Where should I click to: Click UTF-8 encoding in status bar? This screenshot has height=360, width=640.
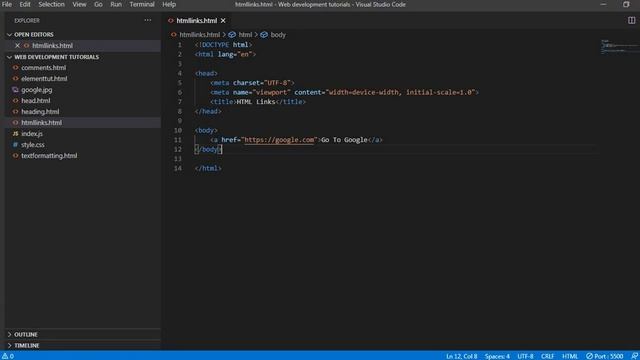[x=525, y=356]
